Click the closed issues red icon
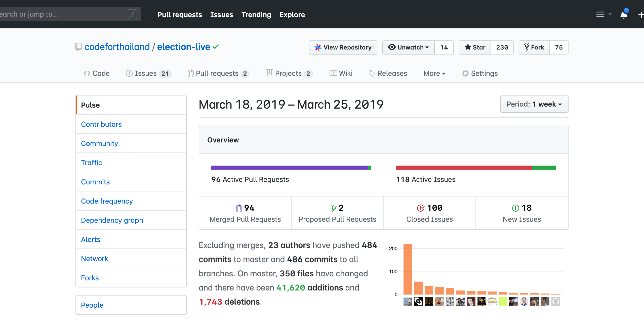This screenshot has width=644, height=323. point(420,208)
